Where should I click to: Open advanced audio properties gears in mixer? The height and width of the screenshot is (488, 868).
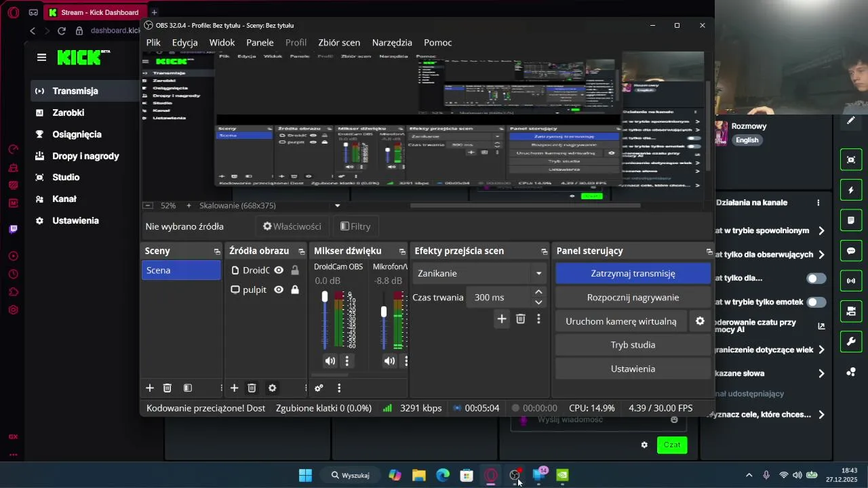tap(319, 388)
